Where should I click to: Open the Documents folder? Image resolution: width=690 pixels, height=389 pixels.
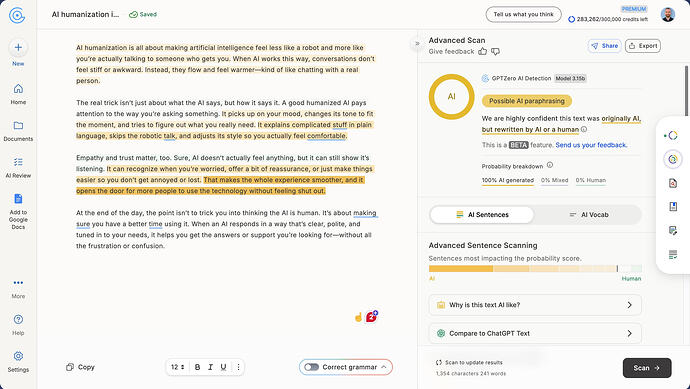pyautogui.click(x=18, y=131)
